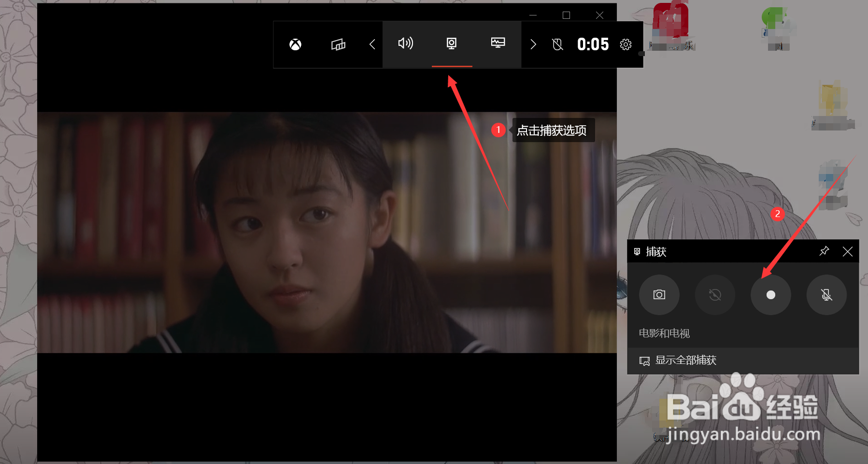Screen dimensions: 868x464
Task: Click the movie video frame
Action: coord(327,232)
